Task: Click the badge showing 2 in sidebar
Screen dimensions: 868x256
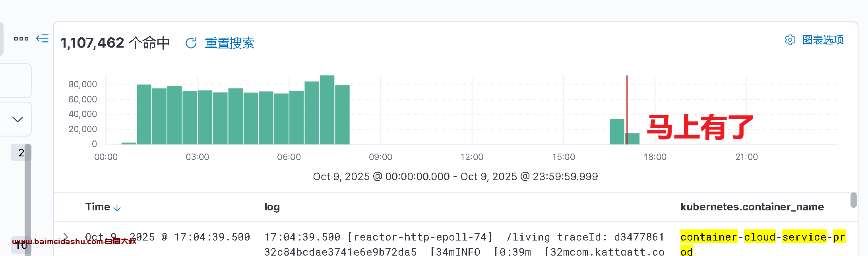Action: [x=20, y=153]
